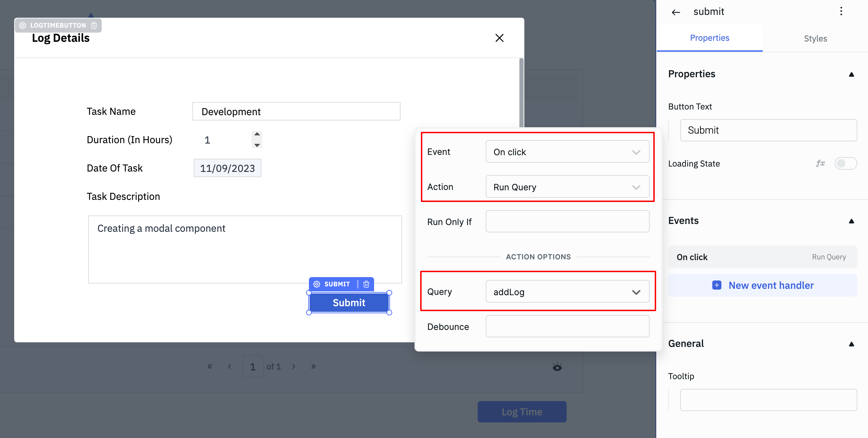Image resolution: width=868 pixels, height=438 pixels.
Task: Go to the last page with double arrow
Action: click(313, 366)
